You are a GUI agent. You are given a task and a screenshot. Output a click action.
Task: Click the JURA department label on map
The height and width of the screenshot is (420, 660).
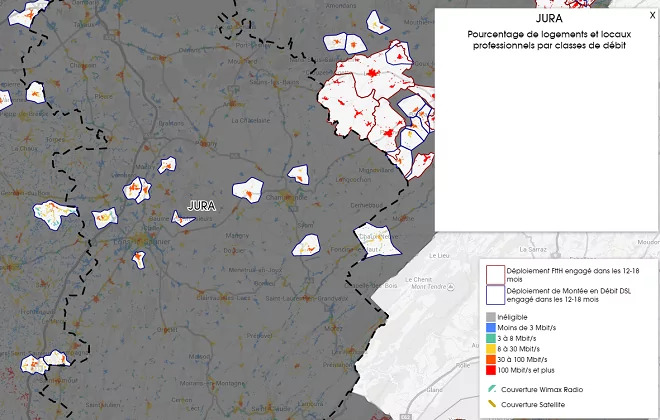202,206
